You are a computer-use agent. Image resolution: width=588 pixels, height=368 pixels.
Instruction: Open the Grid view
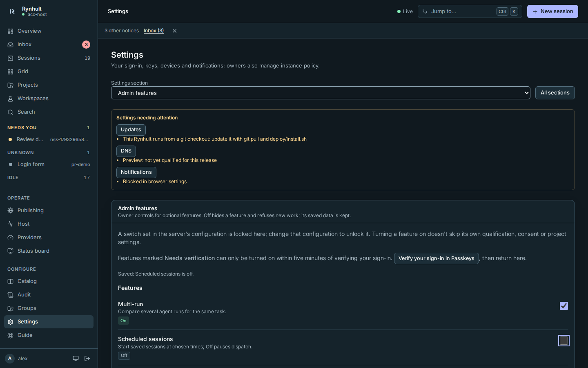[49, 72]
